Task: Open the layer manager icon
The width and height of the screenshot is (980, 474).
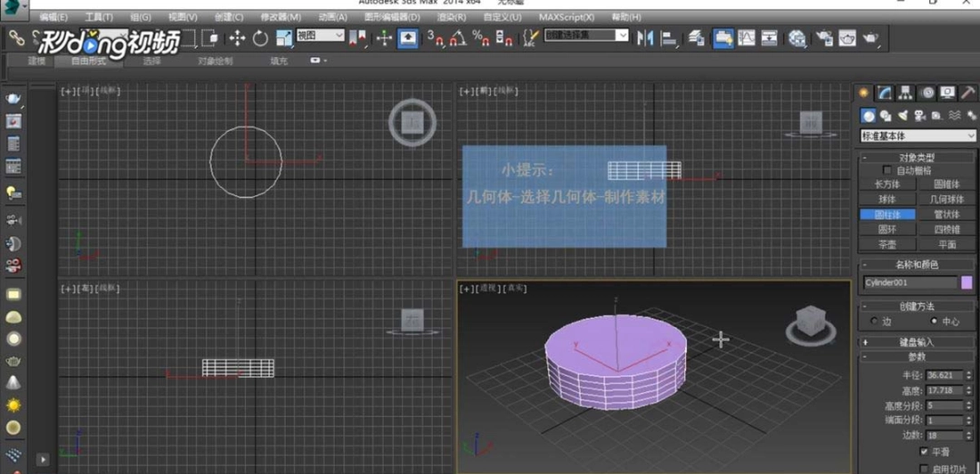Action: 696,39
